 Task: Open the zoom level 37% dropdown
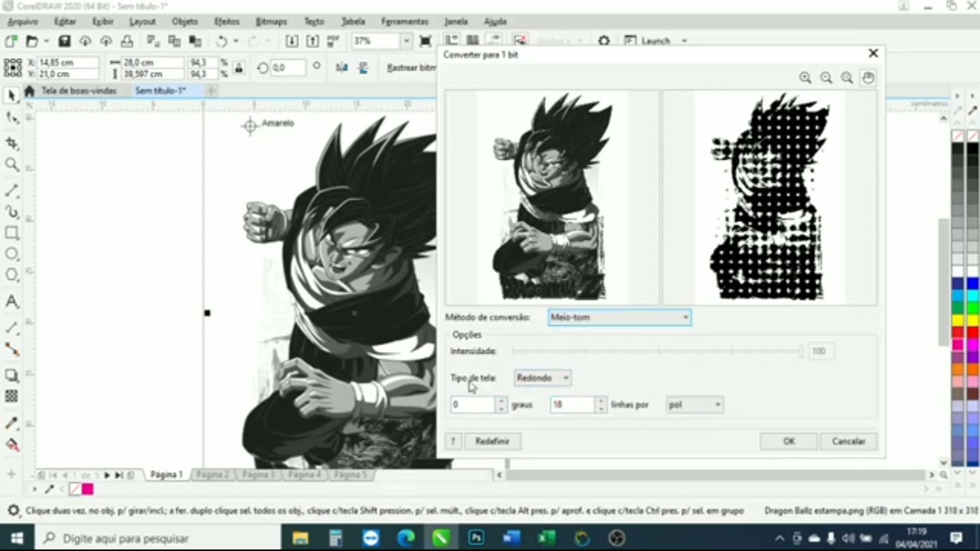[x=407, y=41]
